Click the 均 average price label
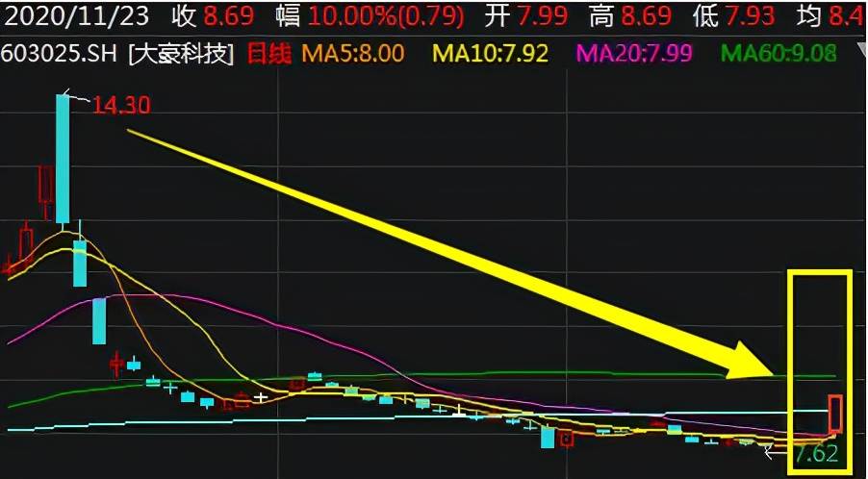This screenshot has width=868, height=479. 808,16
